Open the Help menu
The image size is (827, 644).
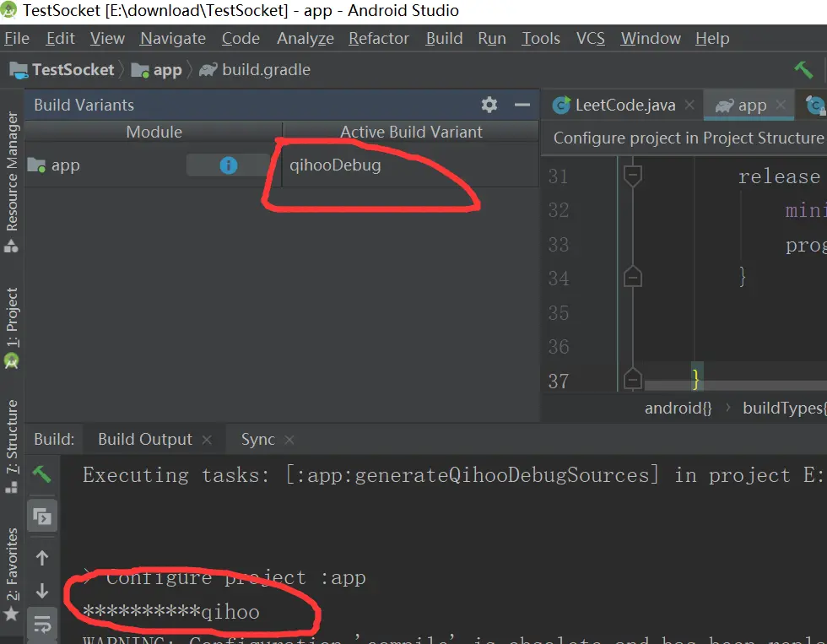(712, 39)
